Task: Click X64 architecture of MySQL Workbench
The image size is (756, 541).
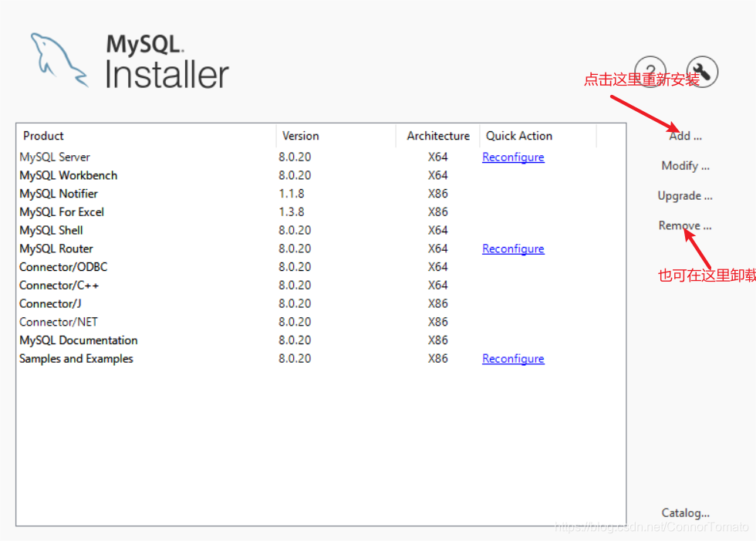Action: pos(438,175)
